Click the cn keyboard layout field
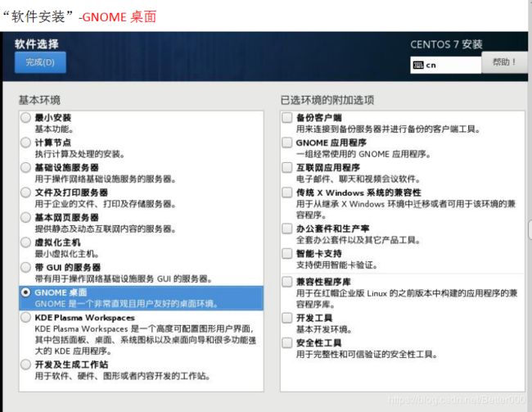 click(445, 66)
